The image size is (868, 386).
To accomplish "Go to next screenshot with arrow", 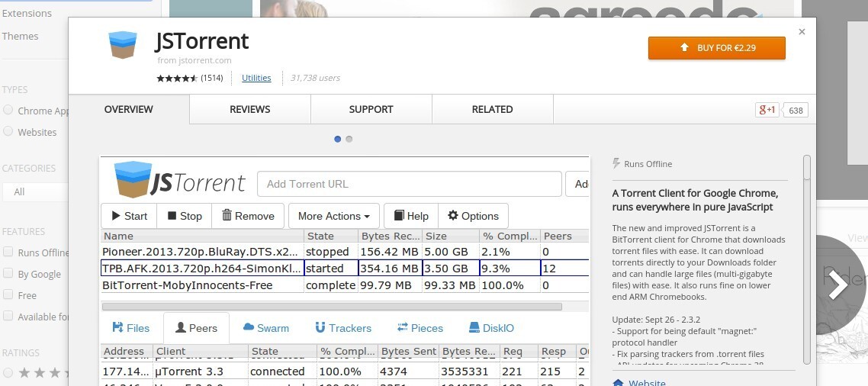I will coord(837,285).
